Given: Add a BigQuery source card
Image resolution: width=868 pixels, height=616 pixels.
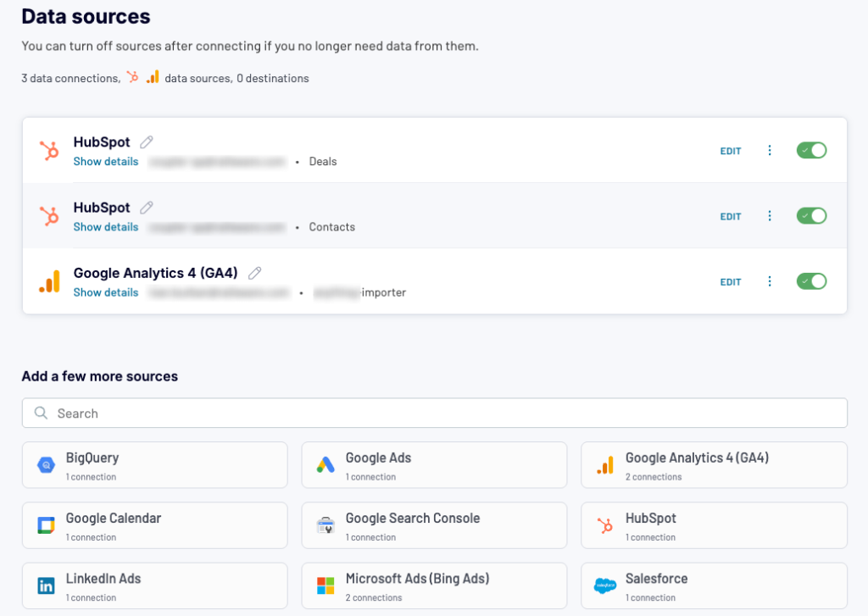Looking at the screenshot, I should [155, 465].
